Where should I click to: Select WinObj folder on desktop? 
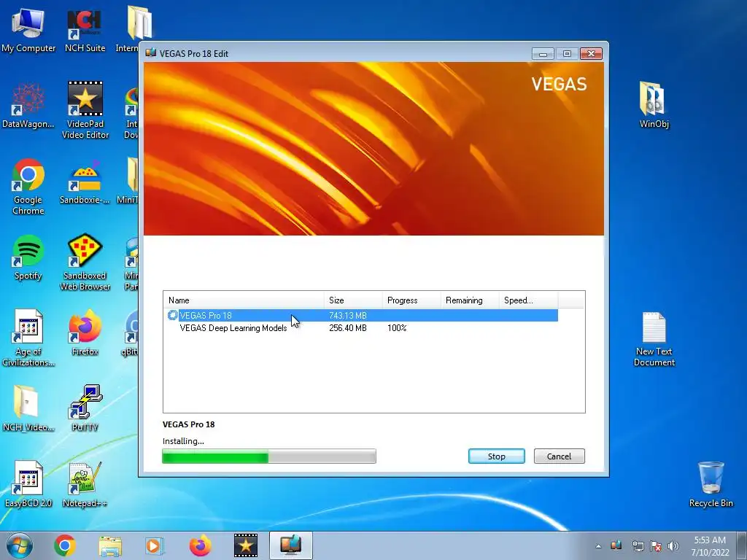click(654, 105)
